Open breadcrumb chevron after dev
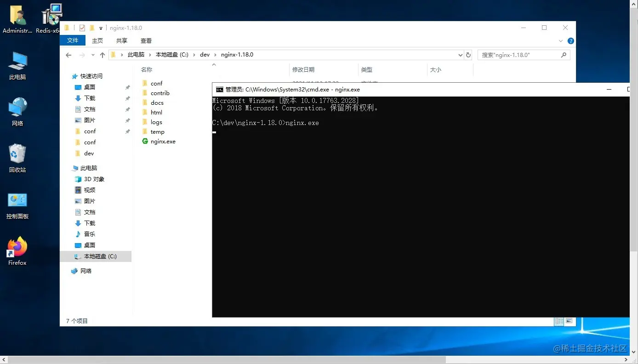This screenshot has width=638, height=364. pyautogui.click(x=216, y=55)
